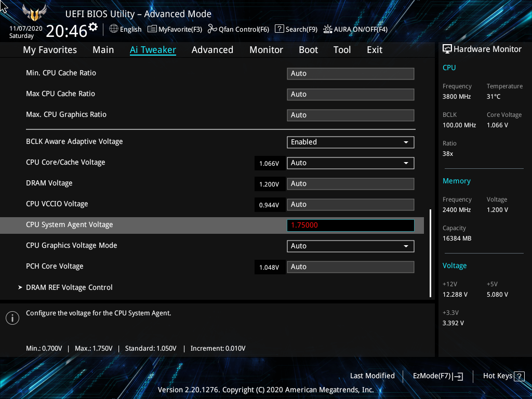This screenshot has width=532, height=399.
Task: Click Max. CPU Graphics Ratio field
Action: click(351, 115)
